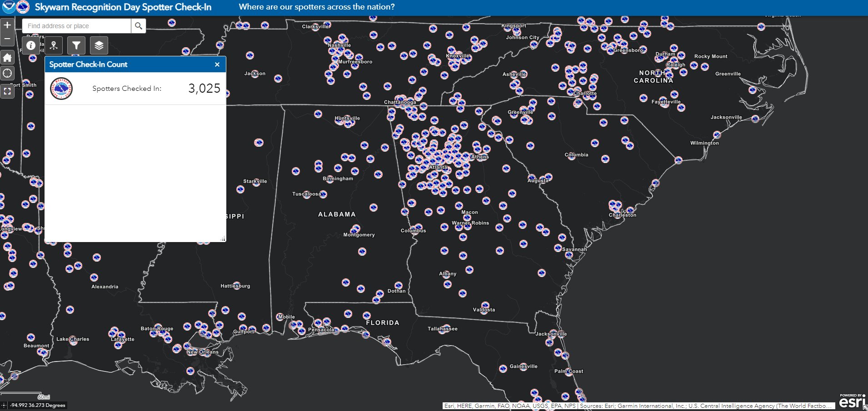Zoom in on the spotter map
Viewport: 868px width, 411px height.
pos(7,25)
